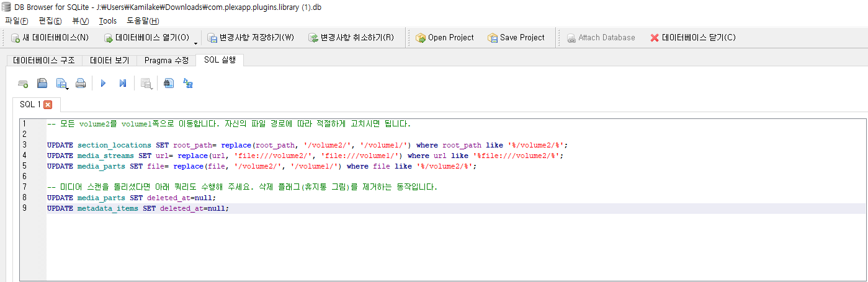Open the 편집(E) menu

[x=50, y=21]
